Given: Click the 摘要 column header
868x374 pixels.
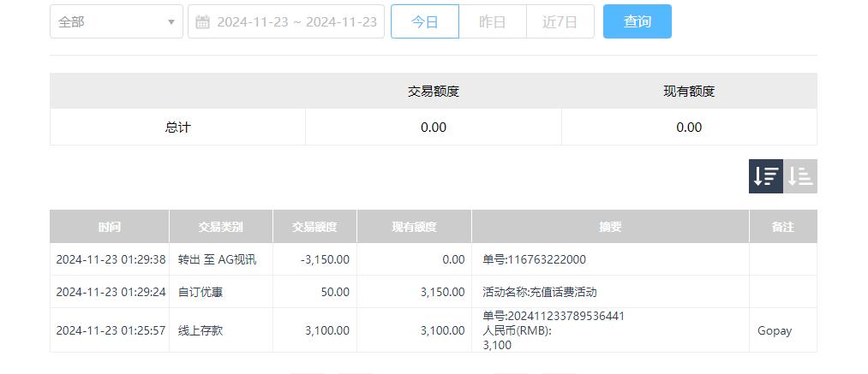Looking at the screenshot, I should (610, 227).
